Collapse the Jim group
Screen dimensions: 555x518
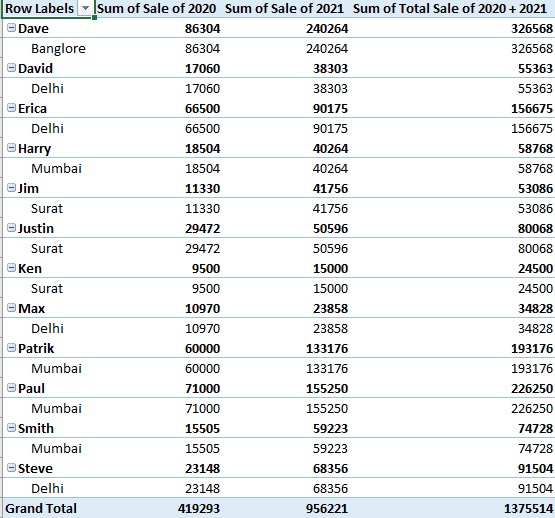tap(11, 188)
